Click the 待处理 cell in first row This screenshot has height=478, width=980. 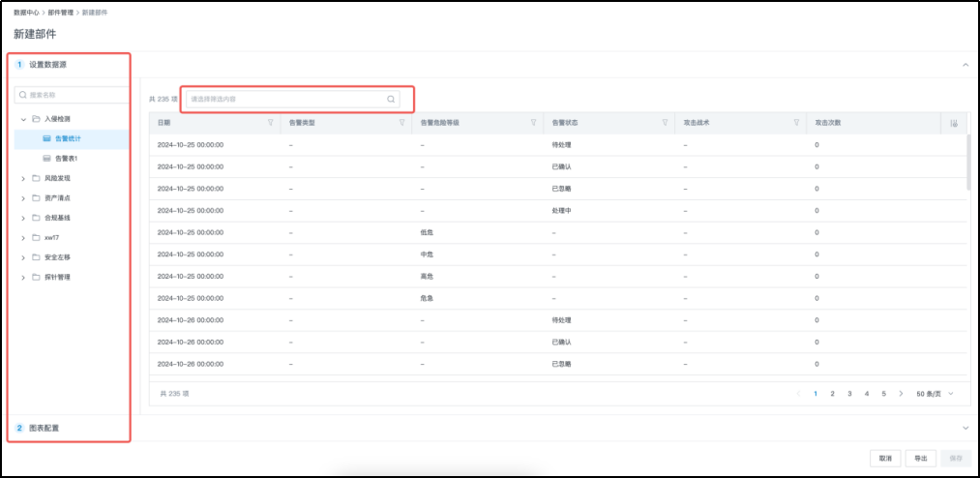tap(562, 145)
